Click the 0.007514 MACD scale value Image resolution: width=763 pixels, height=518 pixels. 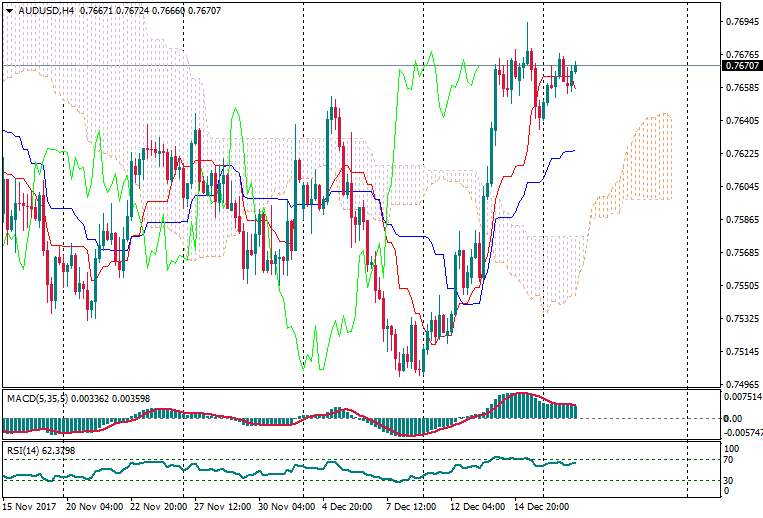(741, 395)
